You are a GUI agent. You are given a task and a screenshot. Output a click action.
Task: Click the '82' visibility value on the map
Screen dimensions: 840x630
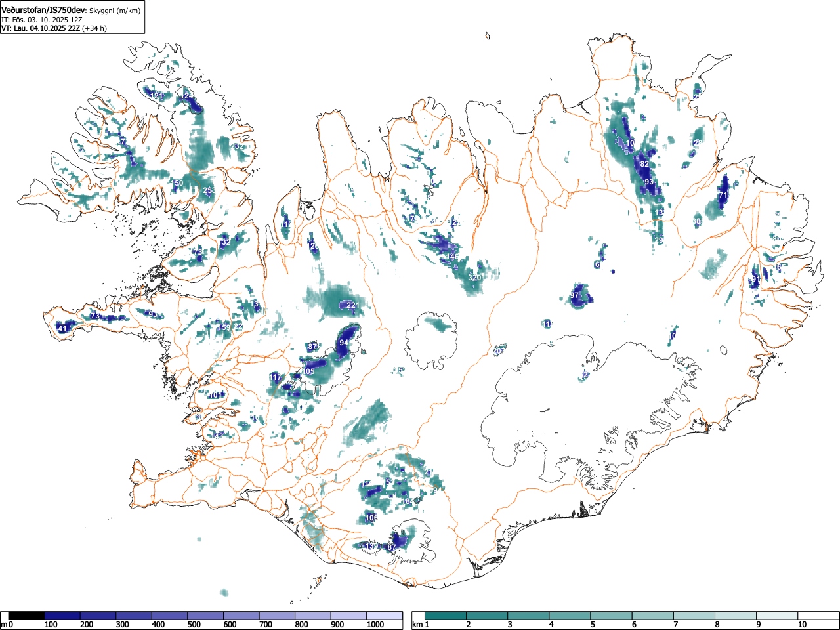tap(644, 164)
